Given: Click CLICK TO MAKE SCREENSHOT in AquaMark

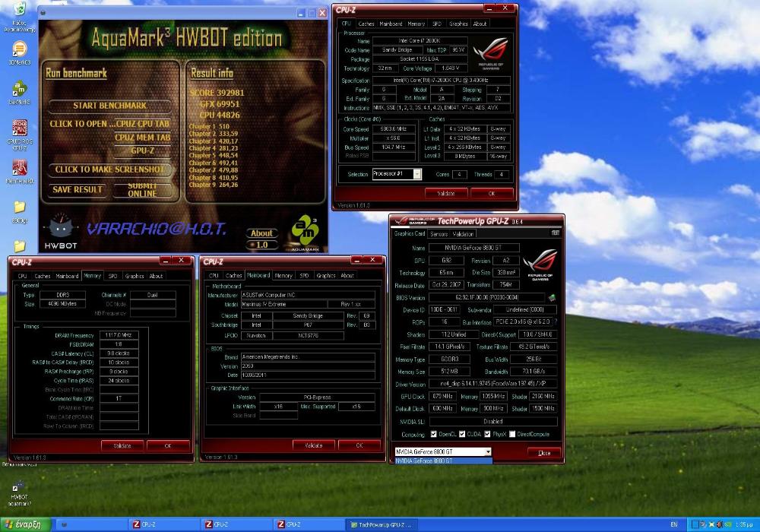Looking at the screenshot, I should coord(109,169).
